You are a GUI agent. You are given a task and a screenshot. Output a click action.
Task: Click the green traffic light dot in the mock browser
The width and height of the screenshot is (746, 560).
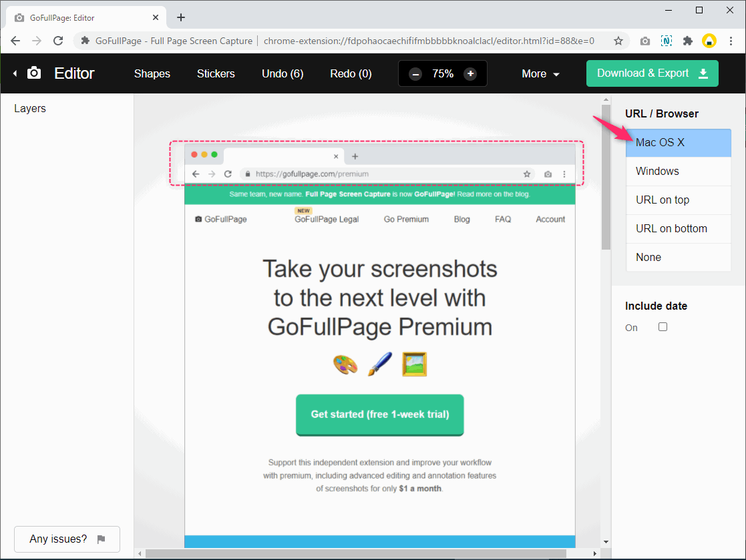214,154
